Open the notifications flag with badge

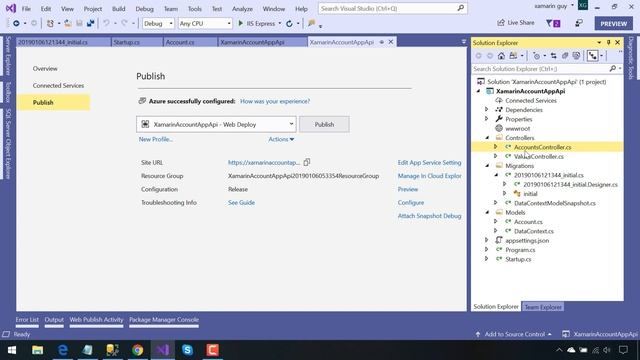(x=553, y=24)
